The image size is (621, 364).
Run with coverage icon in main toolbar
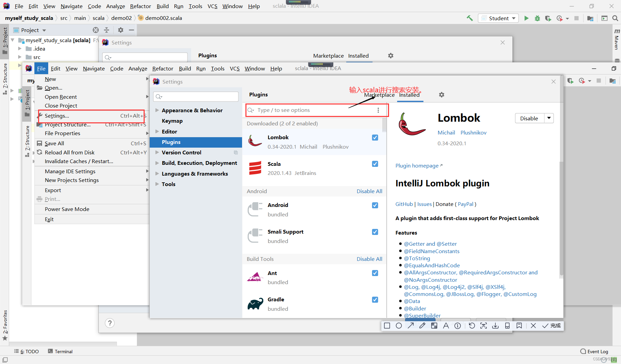click(548, 18)
